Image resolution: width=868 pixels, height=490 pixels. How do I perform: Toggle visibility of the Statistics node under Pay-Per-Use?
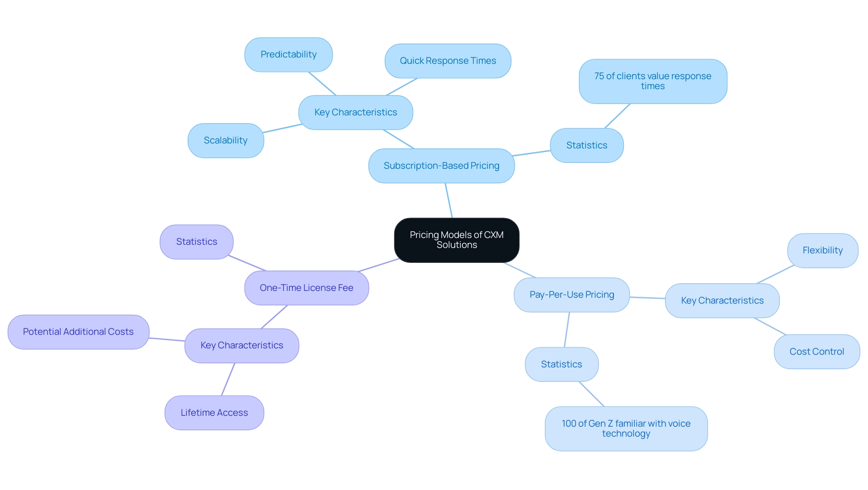[561, 364]
